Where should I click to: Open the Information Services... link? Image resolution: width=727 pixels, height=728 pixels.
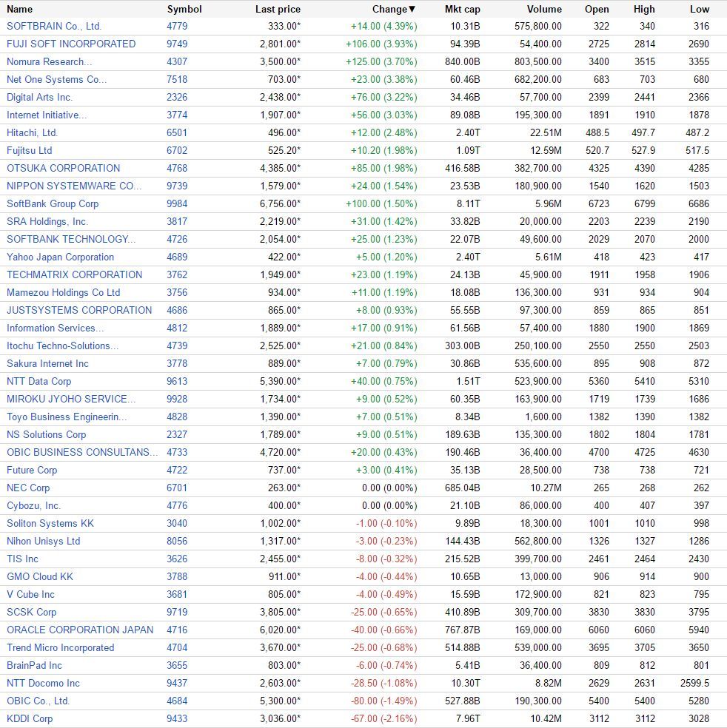coord(56,328)
